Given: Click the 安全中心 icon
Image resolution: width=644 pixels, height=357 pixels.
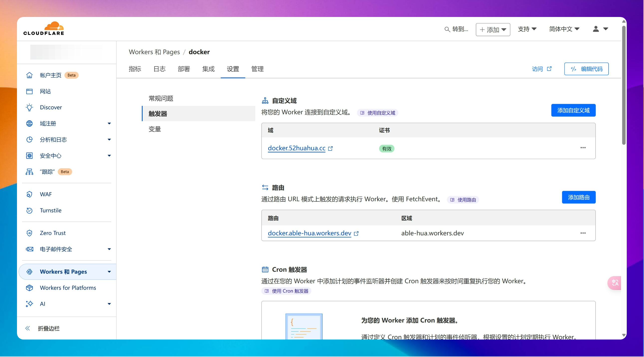Looking at the screenshot, I should point(29,156).
